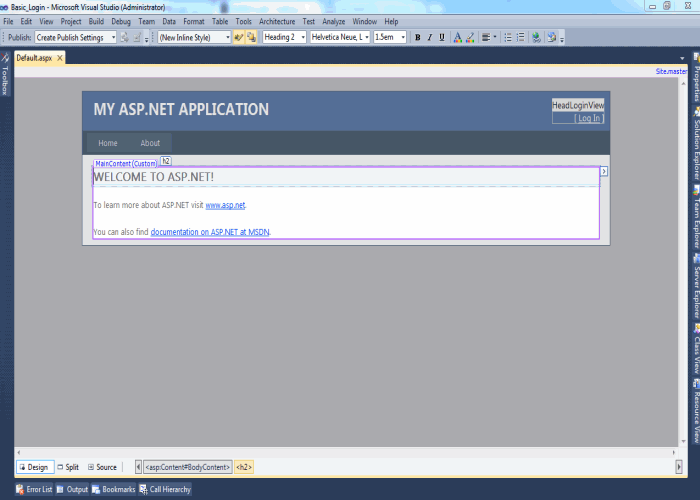
Task: Select the Default.aspx document tab
Action: 34,58
